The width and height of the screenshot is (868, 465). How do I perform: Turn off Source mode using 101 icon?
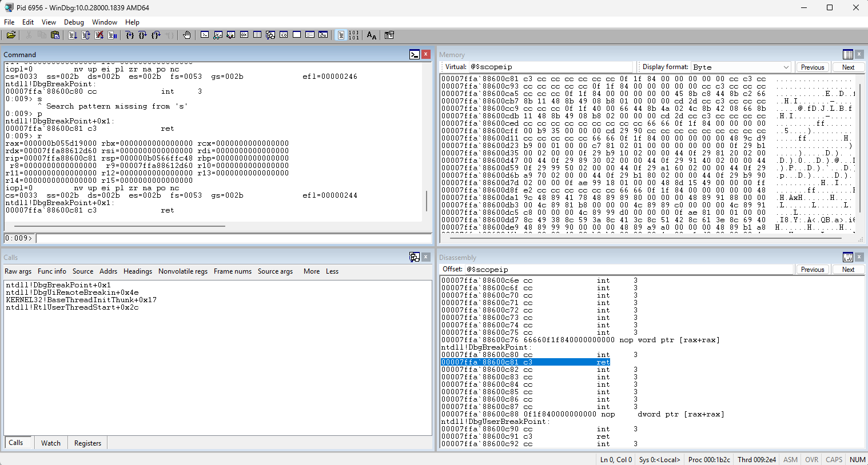point(354,35)
